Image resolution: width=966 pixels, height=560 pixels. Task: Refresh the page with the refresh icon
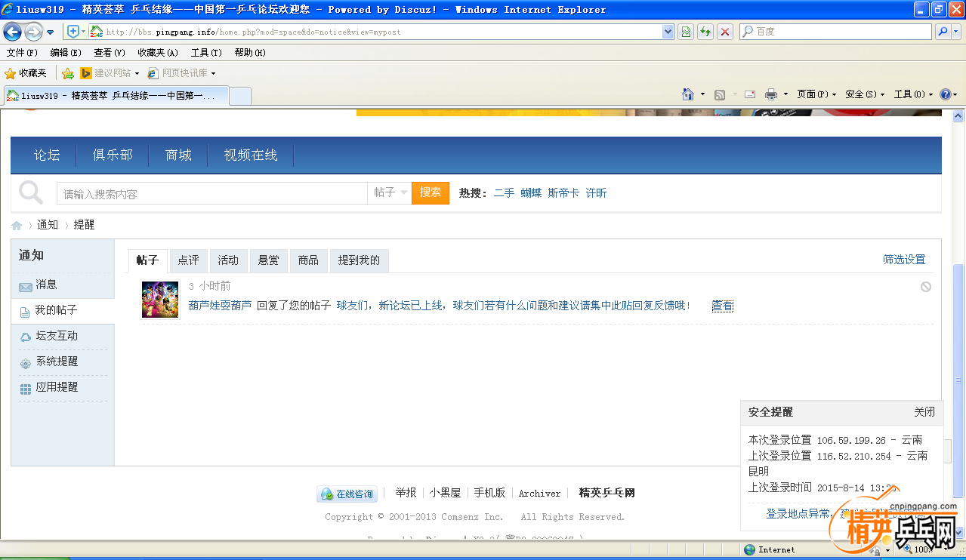click(x=705, y=31)
